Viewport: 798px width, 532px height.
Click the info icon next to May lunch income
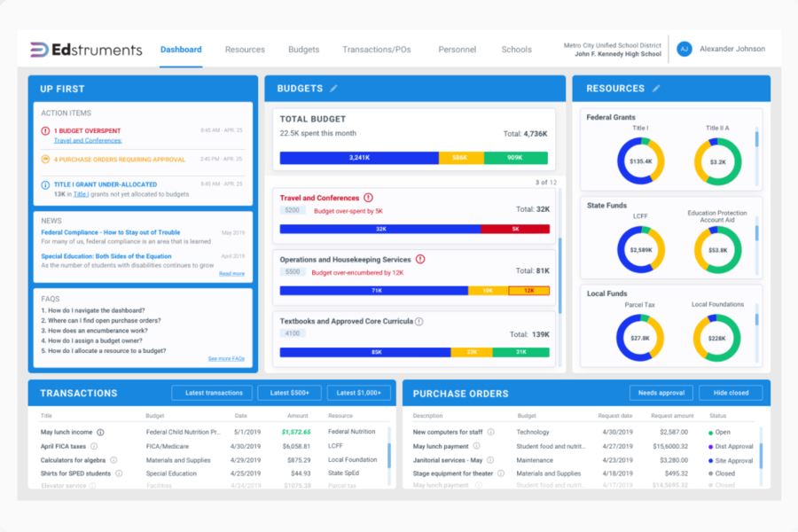(x=100, y=432)
